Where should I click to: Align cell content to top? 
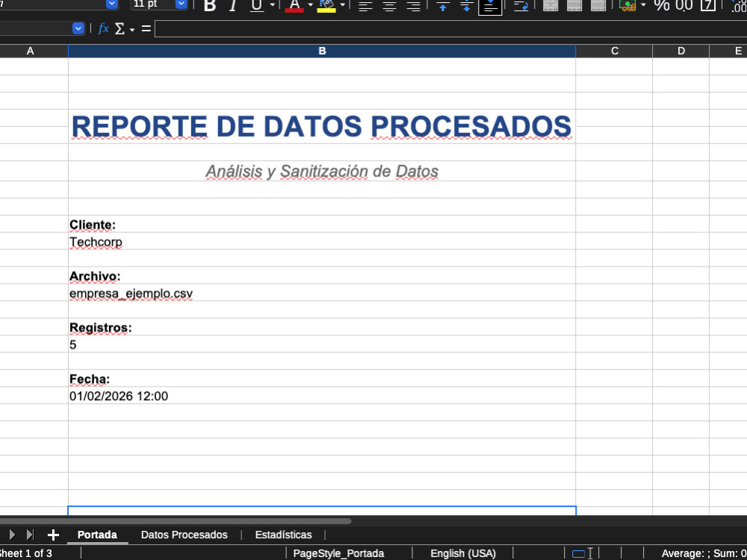(443, 6)
